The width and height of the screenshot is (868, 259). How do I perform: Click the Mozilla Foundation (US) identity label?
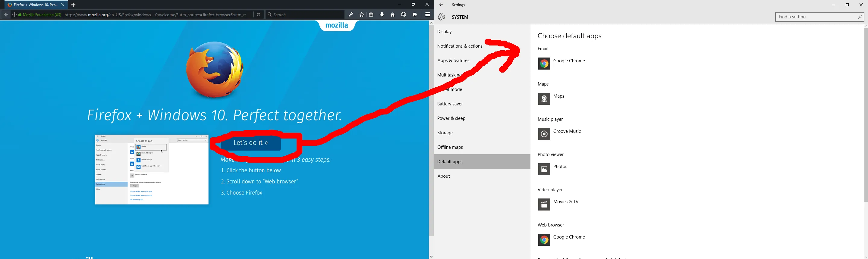tap(42, 15)
